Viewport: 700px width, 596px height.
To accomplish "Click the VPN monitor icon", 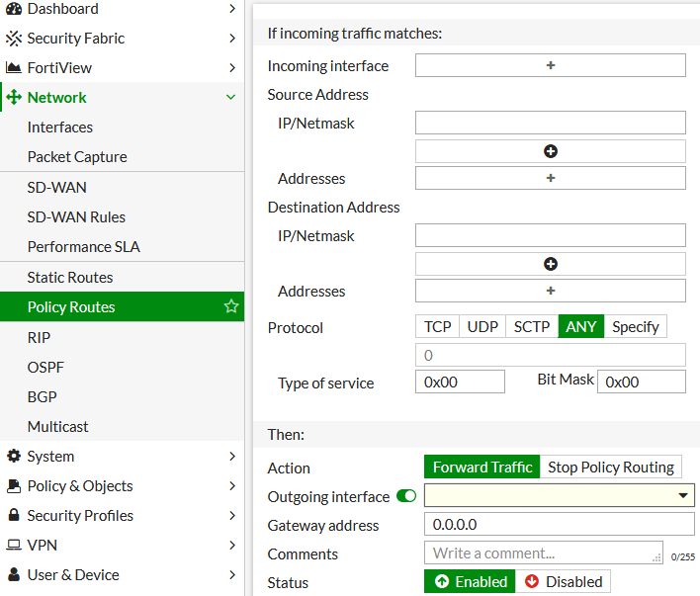I will [x=14, y=546].
